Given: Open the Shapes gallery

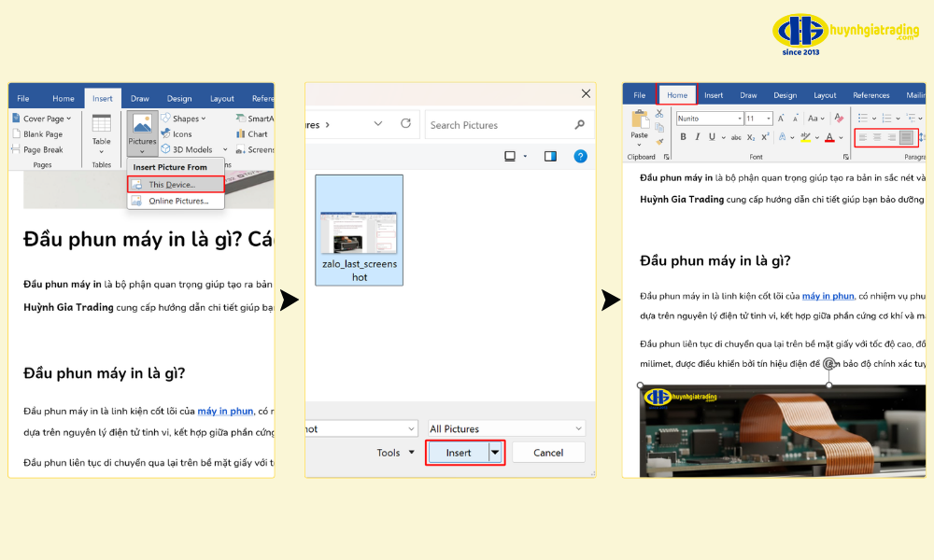Looking at the screenshot, I should point(186,119).
